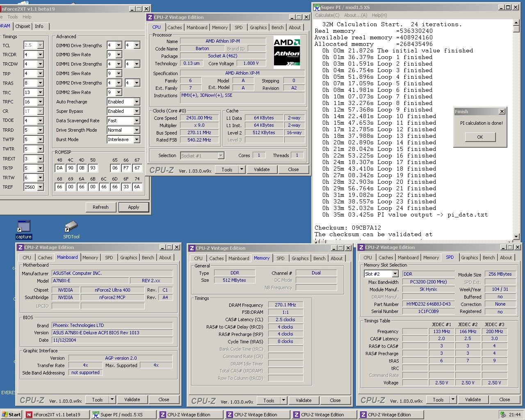Open TRFC timing dropdown
This screenshot has height=420, width=525.
pyautogui.click(x=40, y=102)
